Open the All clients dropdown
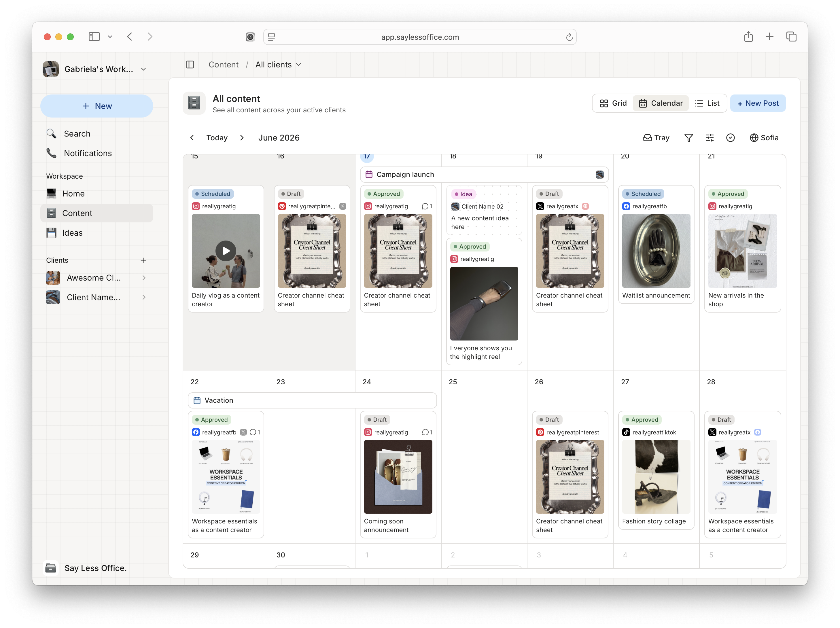The width and height of the screenshot is (840, 628). click(278, 65)
